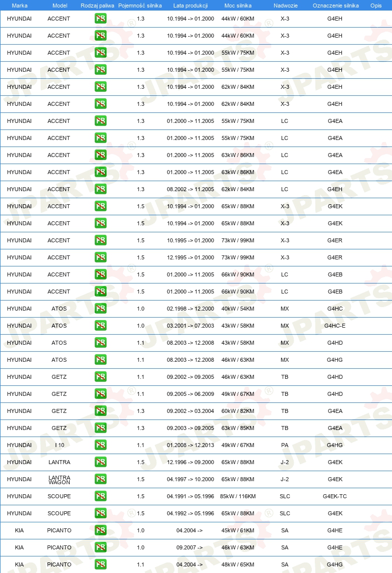Screen dimensions: 392x573
Task: Select the G4EK-TC engine code cell
Action: click(335, 496)
